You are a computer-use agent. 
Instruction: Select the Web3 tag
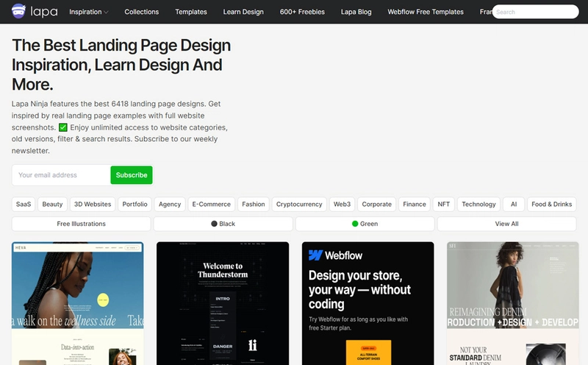[x=342, y=205]
